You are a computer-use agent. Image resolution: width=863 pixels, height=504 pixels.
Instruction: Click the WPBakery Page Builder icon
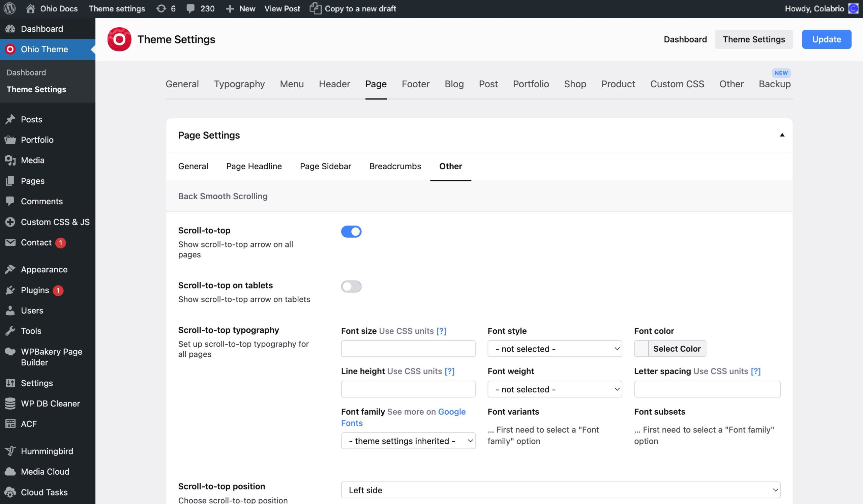click(x=10, y=352)
